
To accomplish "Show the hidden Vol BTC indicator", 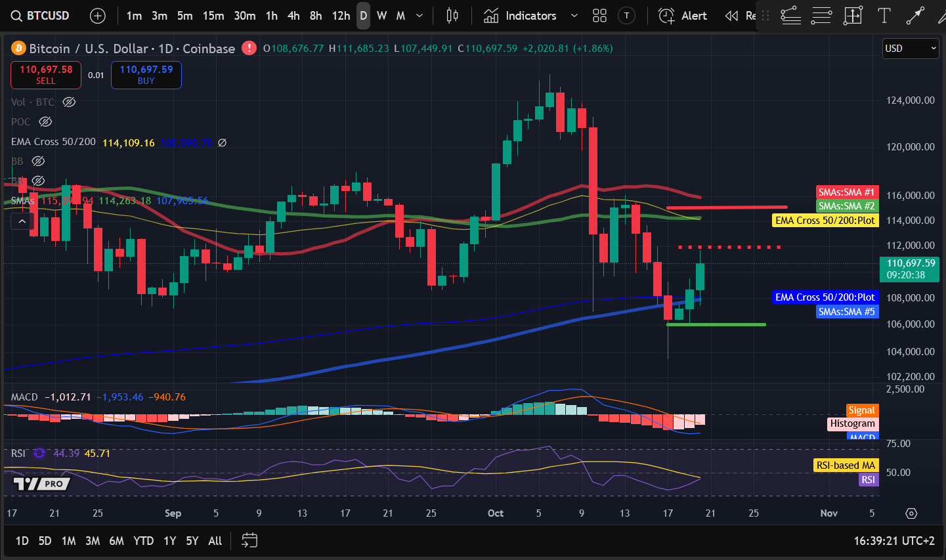I will tap(69, 102).
